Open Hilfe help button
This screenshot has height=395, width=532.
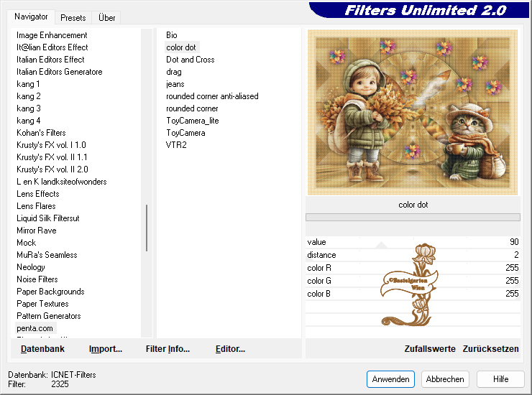500,379
